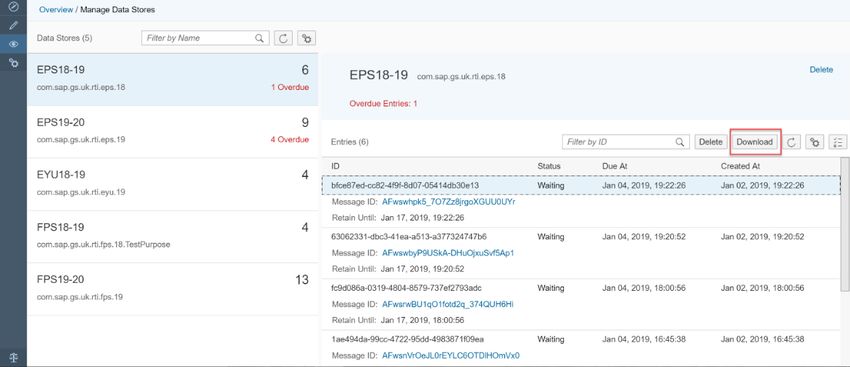The width and height of the screenshot is (850, 367).
Task: Click the Delete button above Entries table
Action: (711, 142)
